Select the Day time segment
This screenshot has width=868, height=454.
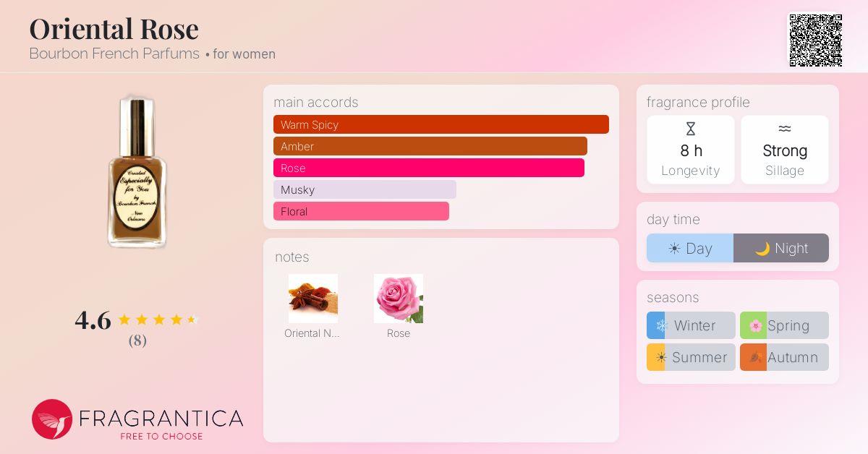690,248
